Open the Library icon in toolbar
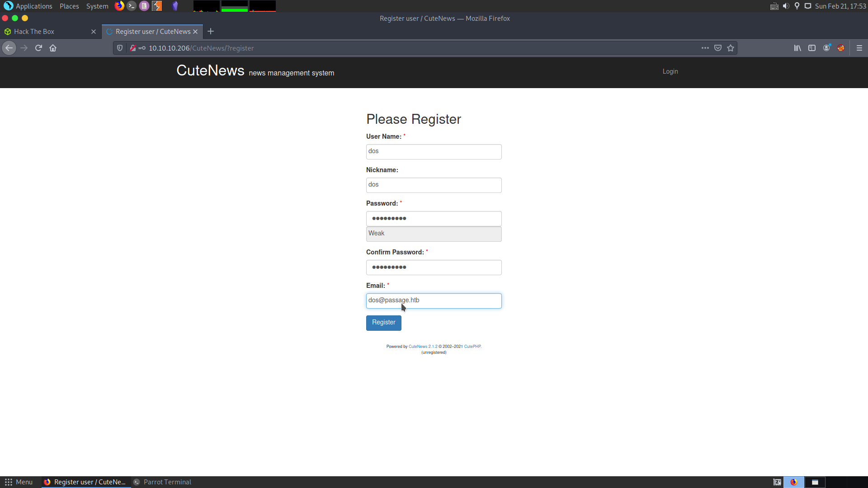 coord(797,48)
